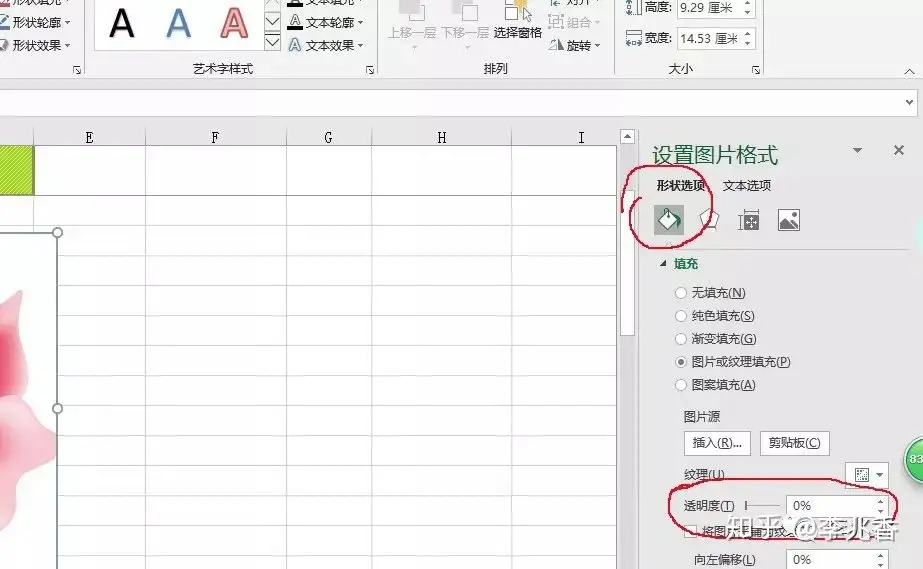Apply the red outlined WordArt style A
The width and height of the screenshot is (923, 569).
click(234, 24)
